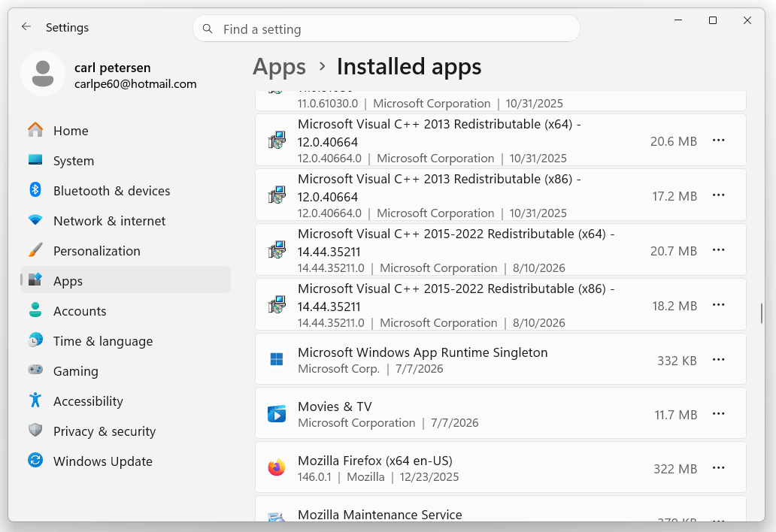Image resolution: width=776 pixels, height=532 pixels.
Task: Click the Windows Update sync icon
Action: [x=35, y=461]
